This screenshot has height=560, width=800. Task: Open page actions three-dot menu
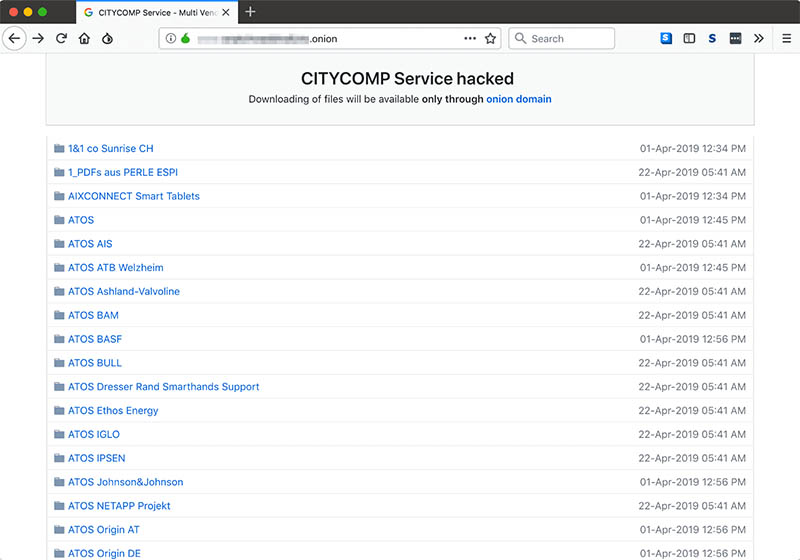pos(470,38)
